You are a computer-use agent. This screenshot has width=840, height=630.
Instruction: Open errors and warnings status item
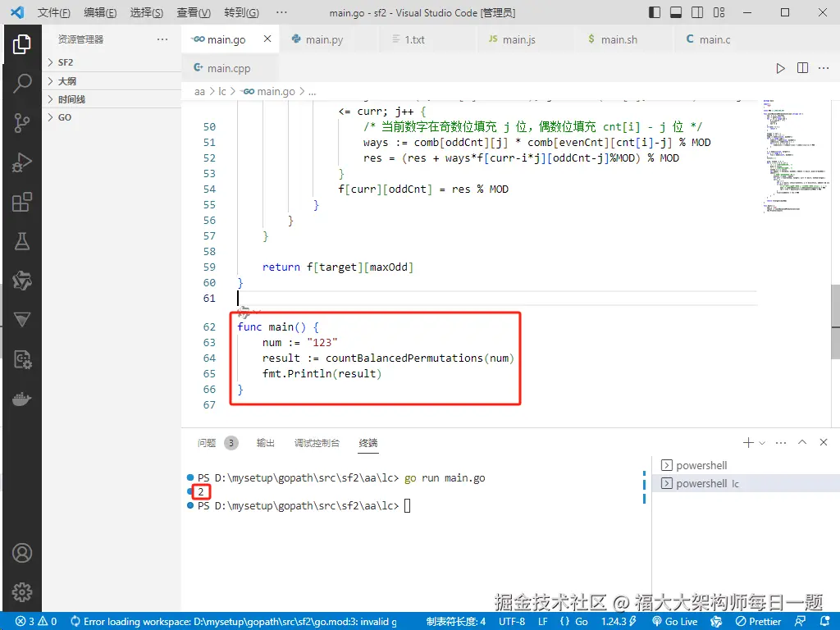[36, 622]
